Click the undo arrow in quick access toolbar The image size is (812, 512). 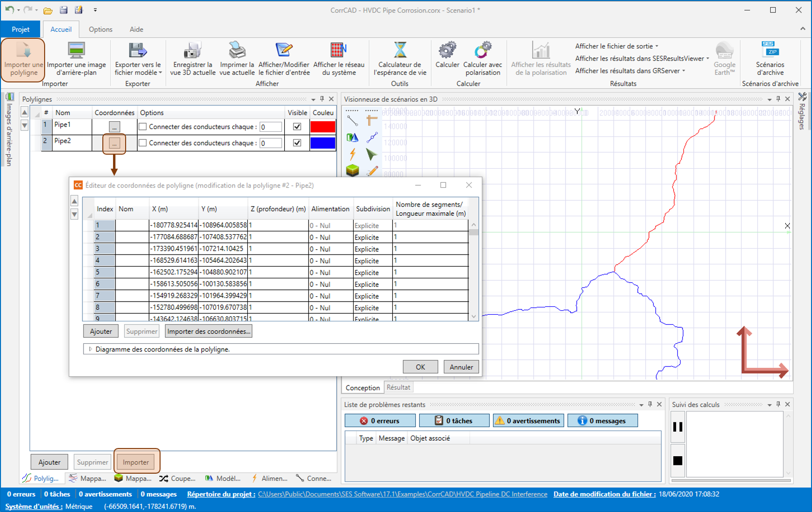pos(9,10)
